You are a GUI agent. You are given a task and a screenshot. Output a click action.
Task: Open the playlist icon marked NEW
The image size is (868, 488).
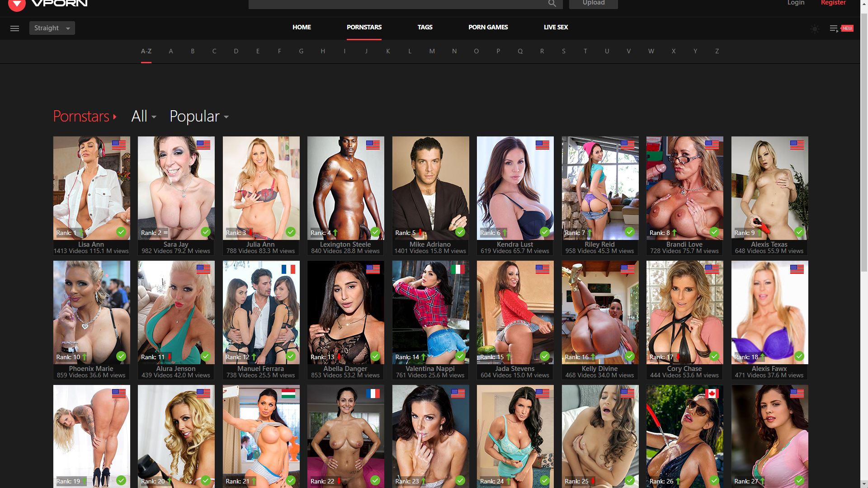pyautogui.click(x=834, y=28)
